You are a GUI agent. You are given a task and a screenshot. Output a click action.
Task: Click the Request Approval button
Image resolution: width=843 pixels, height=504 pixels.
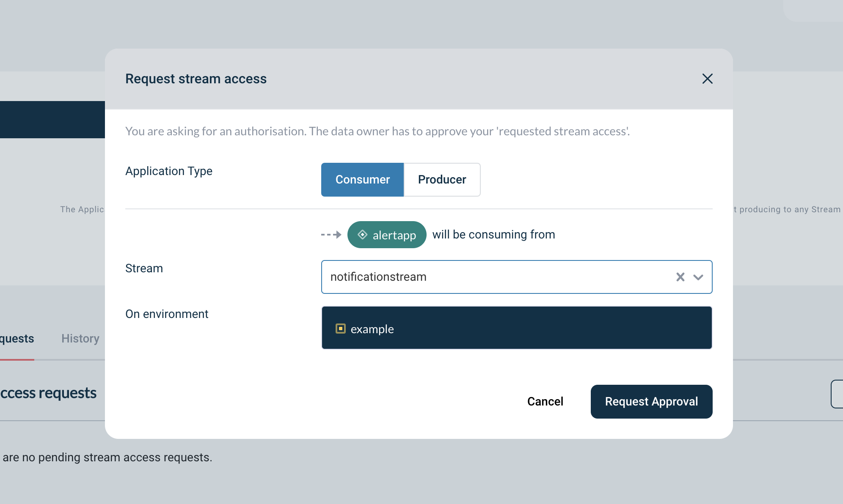pyautogui.click(x=651, y=402)
